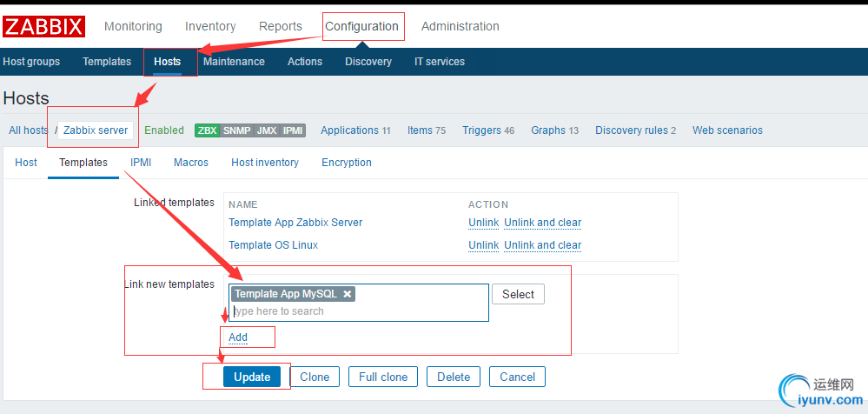Open the Inventory menu

(210, 26)
